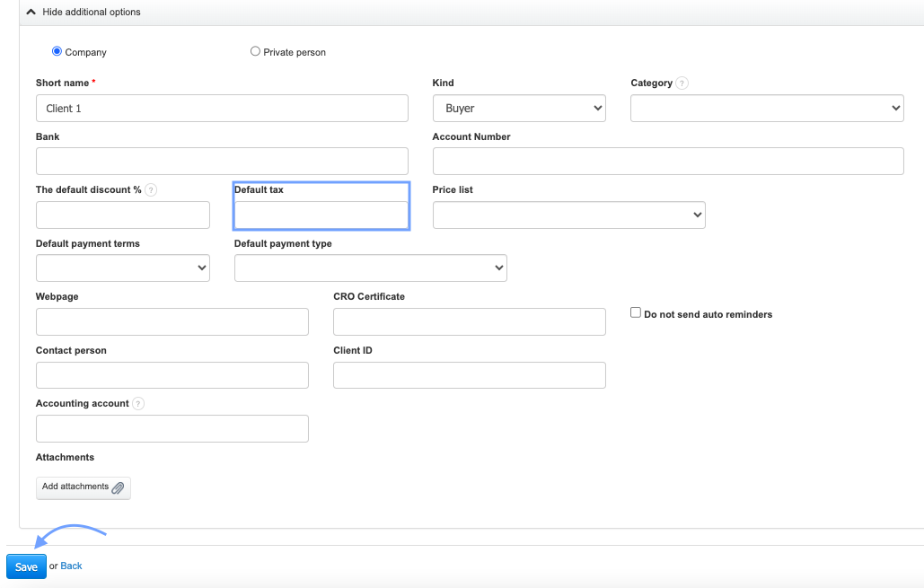Viewport: 924px width, 588px height.
Task: Click the Add attachments paperclip button
Action: pyautogui.click(x=84, y=487)
